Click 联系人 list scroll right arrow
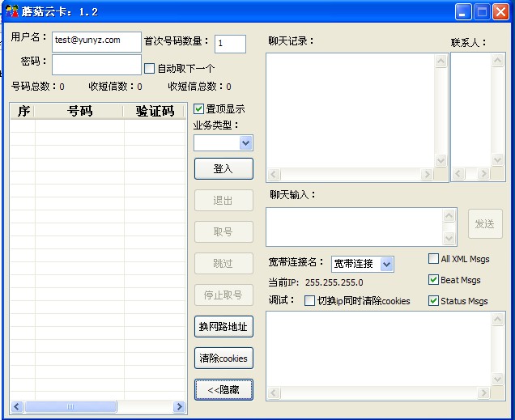The image size is (515, 420). coord(483,173)
